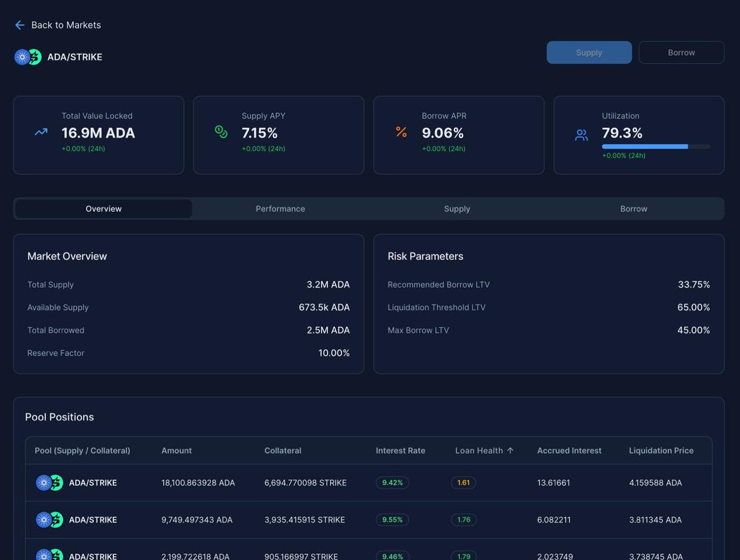This screenshot has height=560, width=740.
Task: Click the Supply APY coins icon
Action: [x=221, y=131]
